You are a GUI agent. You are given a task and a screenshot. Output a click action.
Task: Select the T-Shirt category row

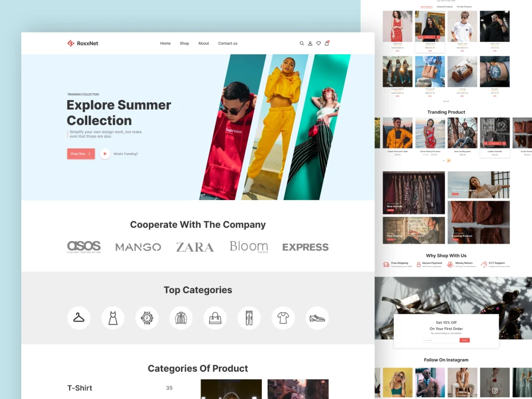(x=120, y=388)
